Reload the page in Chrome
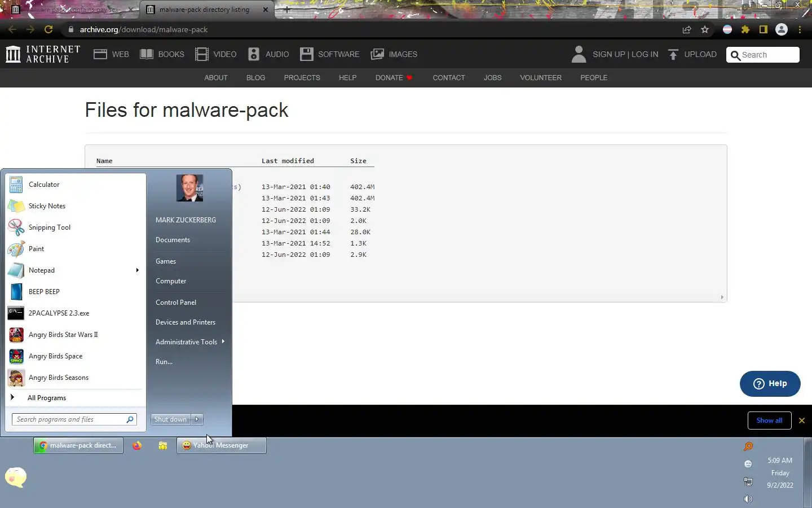 (48, 29)
